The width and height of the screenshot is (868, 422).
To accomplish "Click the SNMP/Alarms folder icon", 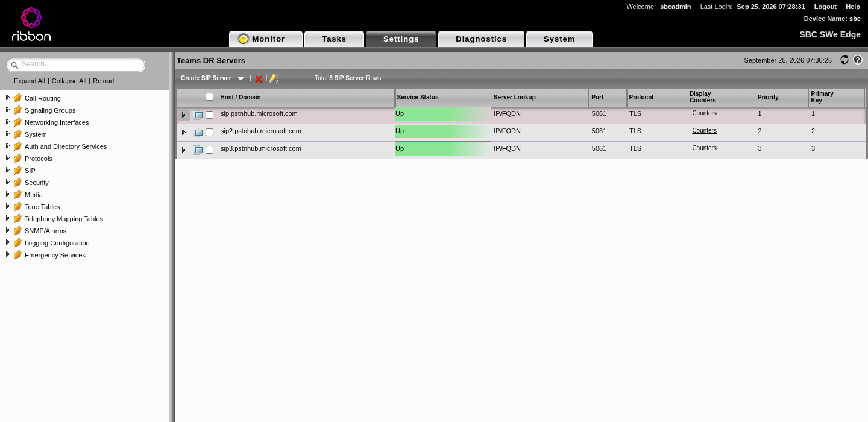I will (x=17, y=230).
